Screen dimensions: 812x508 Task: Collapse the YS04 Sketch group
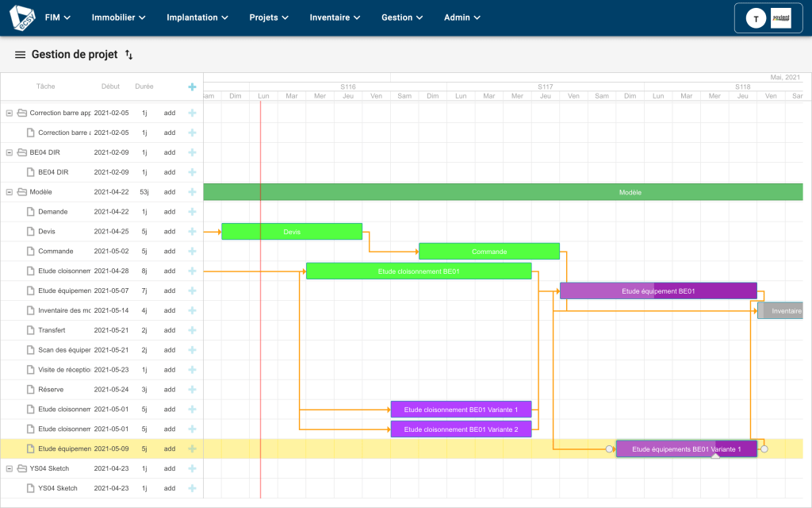pos(8,468)
